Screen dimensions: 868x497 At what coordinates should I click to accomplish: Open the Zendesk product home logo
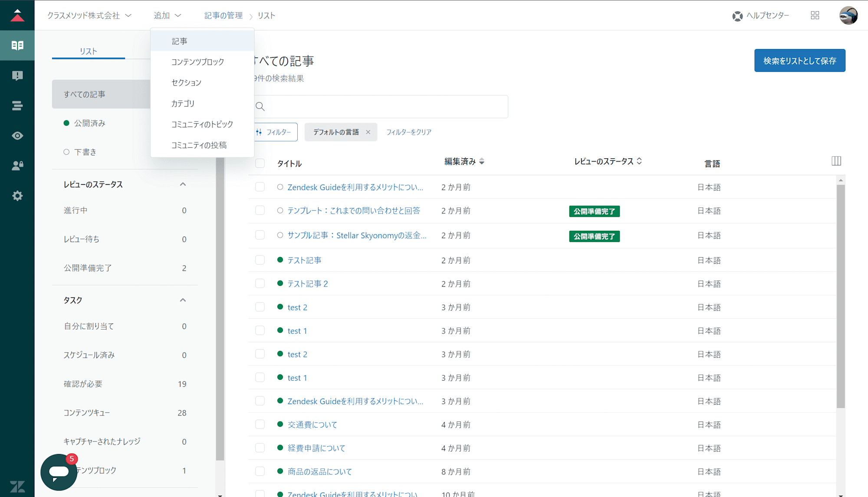(17, 15)
